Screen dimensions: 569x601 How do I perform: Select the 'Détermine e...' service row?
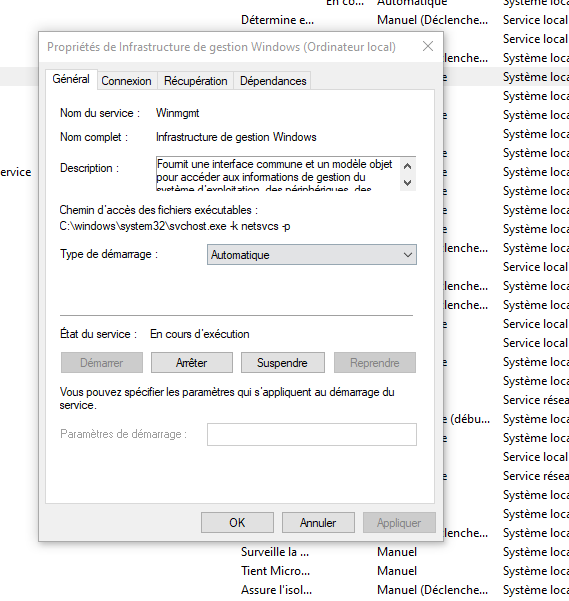284,20
